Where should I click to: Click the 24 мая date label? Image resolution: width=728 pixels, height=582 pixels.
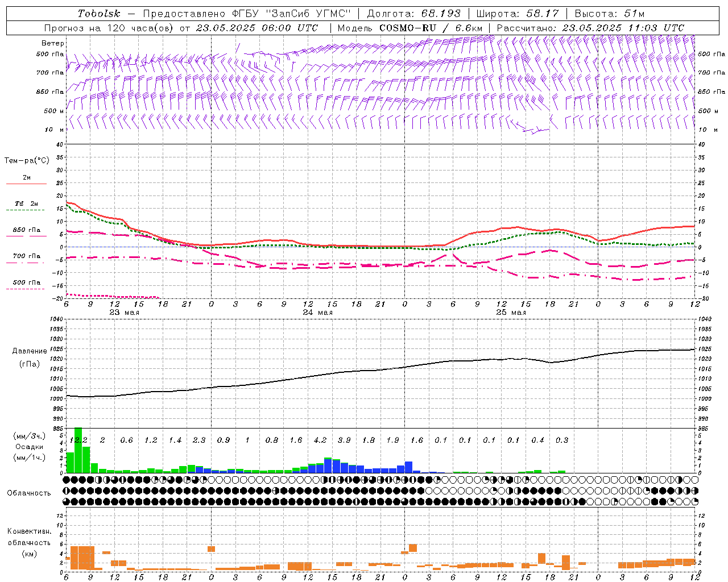tap(318, 313)
